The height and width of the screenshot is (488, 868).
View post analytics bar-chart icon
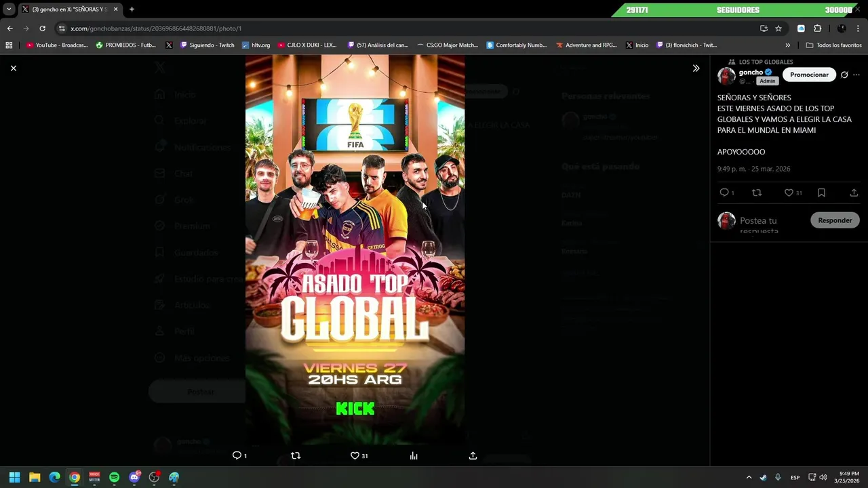[x=414, y=455]
